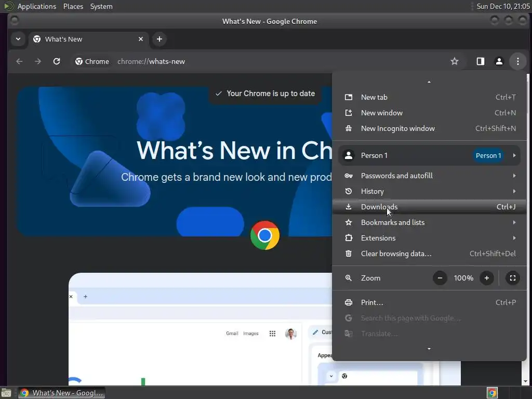The image size is (532, 399).
Task: Choose New window from the menu
Action: pos(429,113)
